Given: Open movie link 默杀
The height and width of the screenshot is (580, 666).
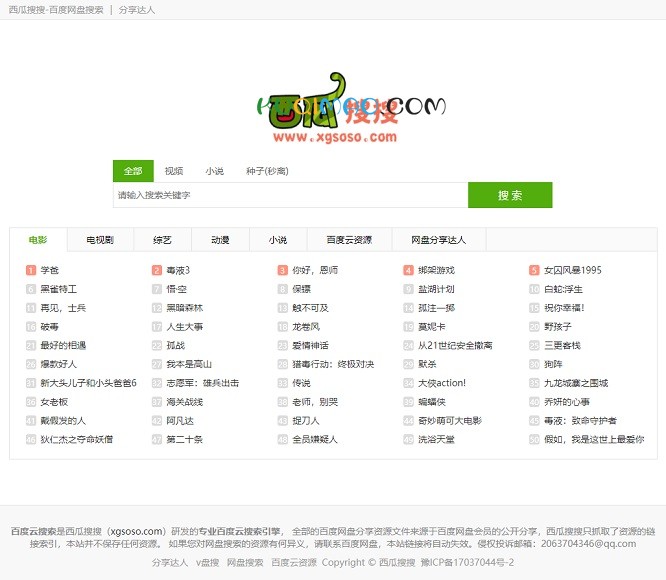Looking at the screenshot, I should (x=427, y=364).
